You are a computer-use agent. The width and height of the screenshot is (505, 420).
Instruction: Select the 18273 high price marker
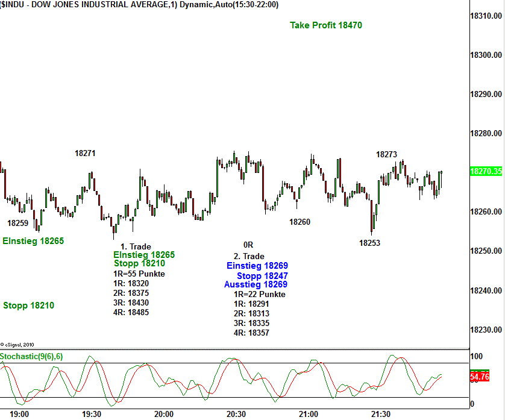click(387, 154)
